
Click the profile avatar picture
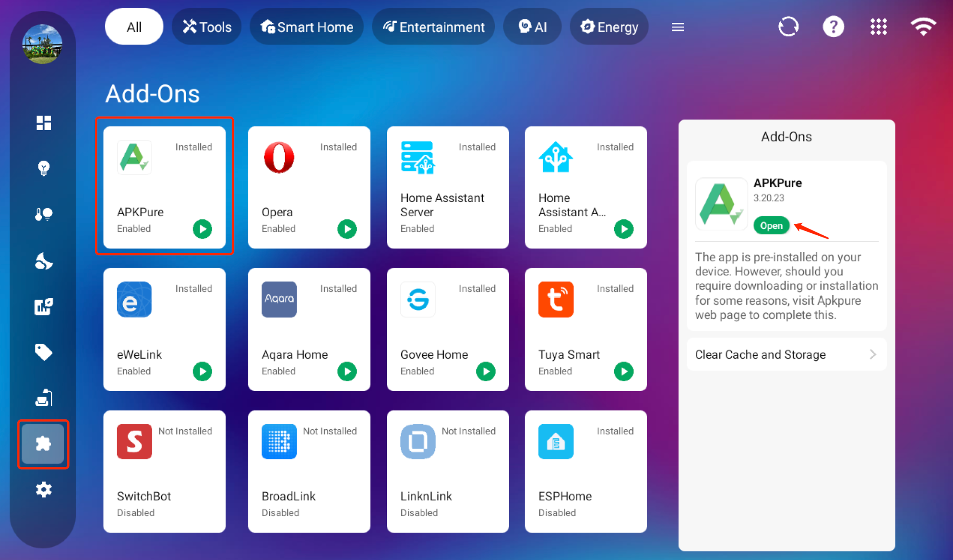[43, 44]
